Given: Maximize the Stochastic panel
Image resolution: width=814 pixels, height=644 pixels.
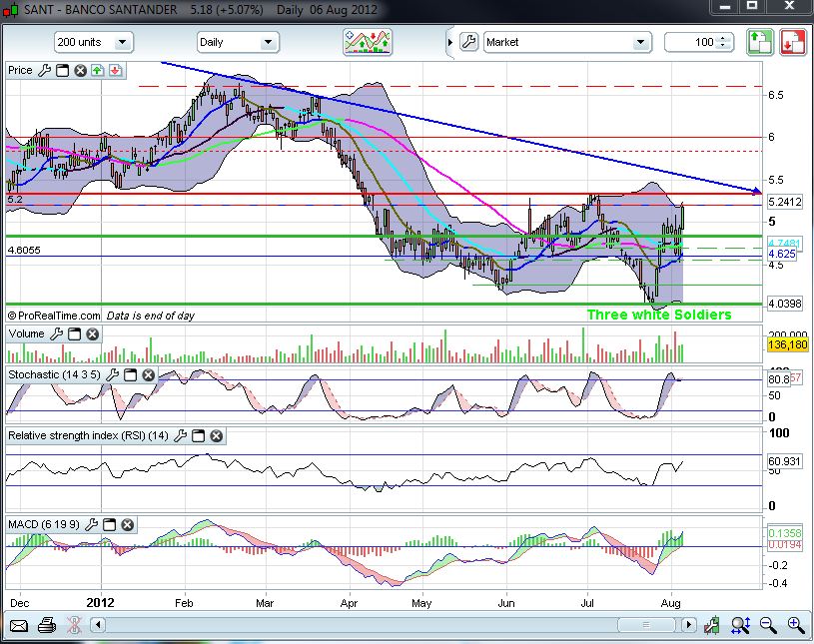Looking at the screenshot, I should (130, 374).
